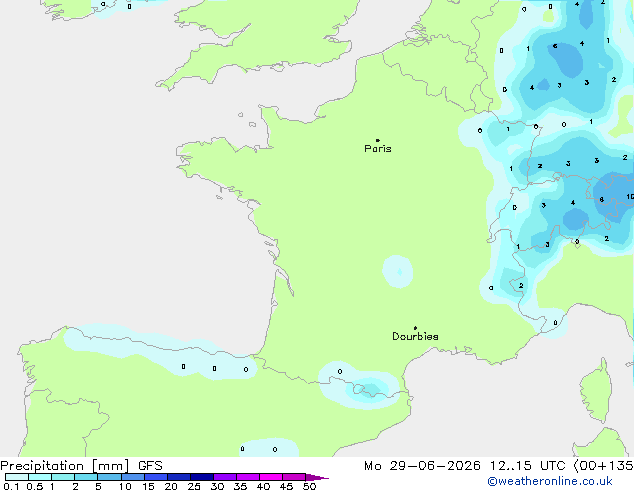Pick the 35–40 mm legend swatch
634x490 pixels.
[248, 477]
